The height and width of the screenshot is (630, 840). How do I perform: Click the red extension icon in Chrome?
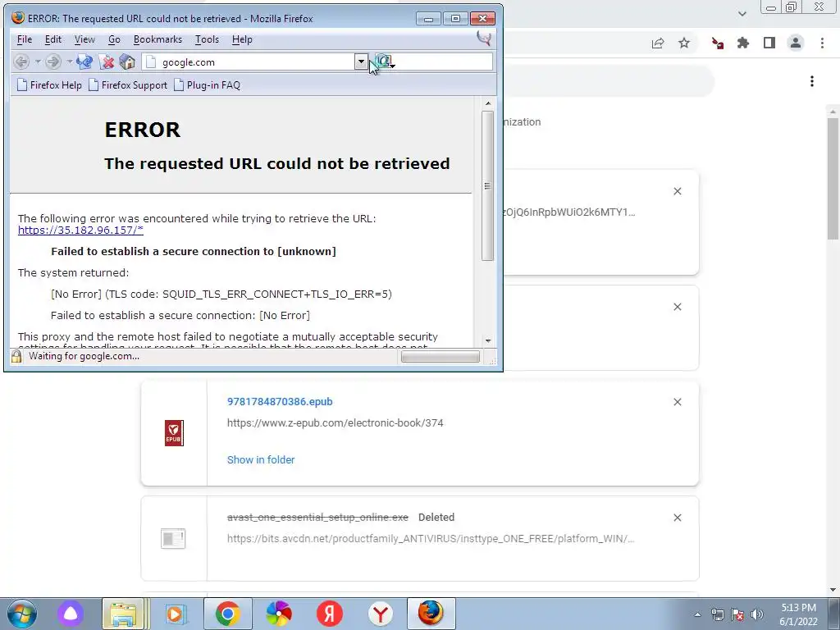[x=717, y=43]
